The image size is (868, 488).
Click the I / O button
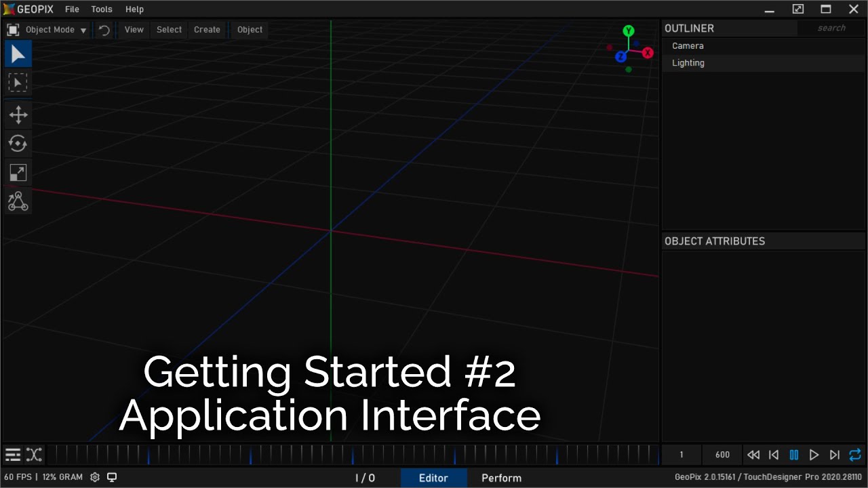point(365,478)
